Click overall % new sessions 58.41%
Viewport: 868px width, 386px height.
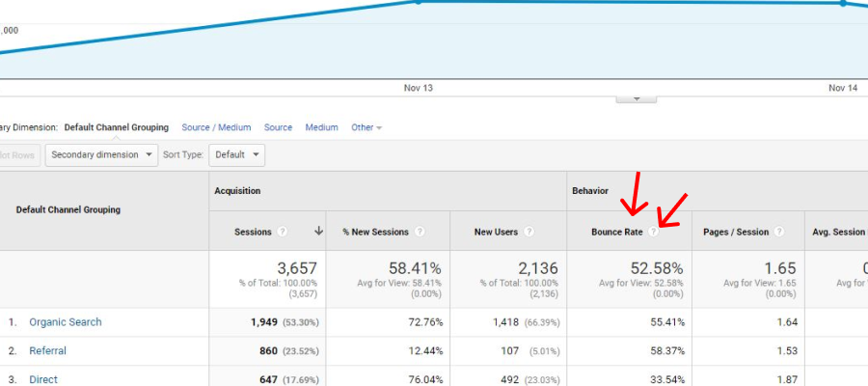tap(415, 268)
